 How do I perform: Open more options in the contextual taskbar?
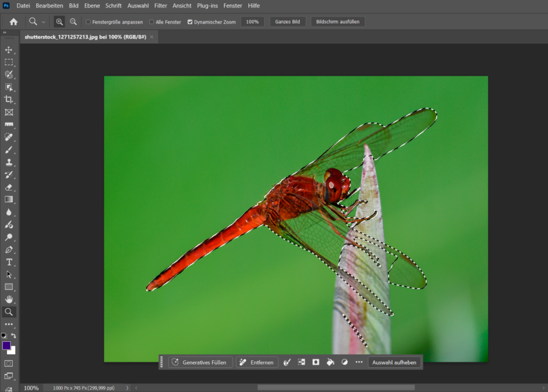pos(360,362)
